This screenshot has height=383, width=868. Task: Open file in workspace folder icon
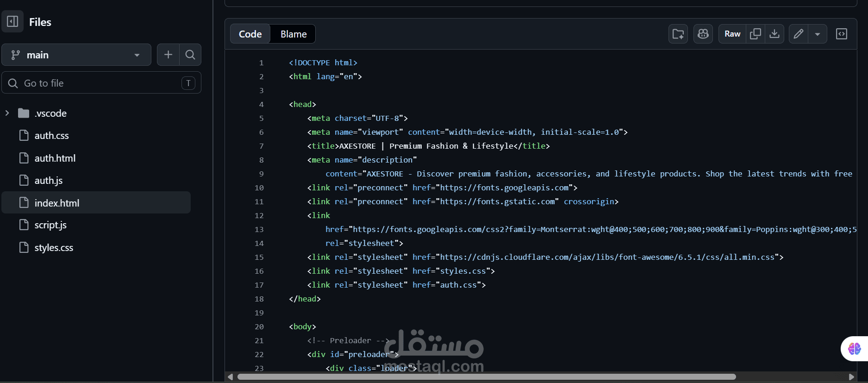pyautogui.click(x=678, y=34)
